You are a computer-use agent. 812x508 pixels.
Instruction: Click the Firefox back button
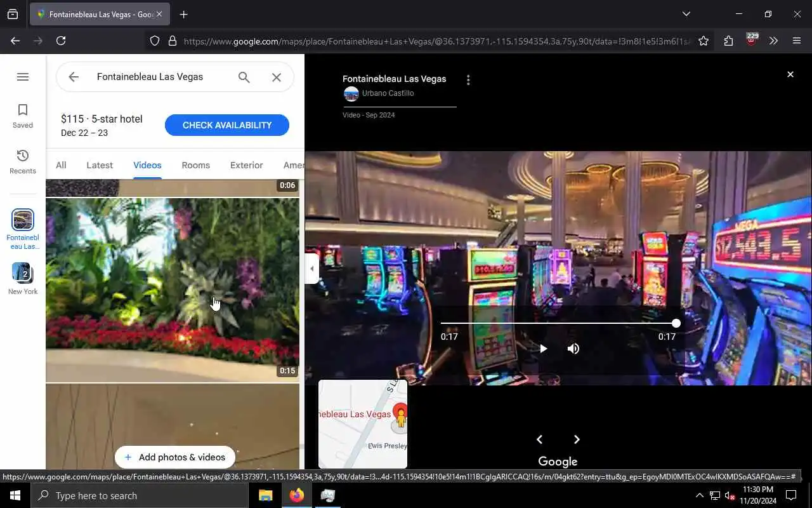tap(15, 41)
